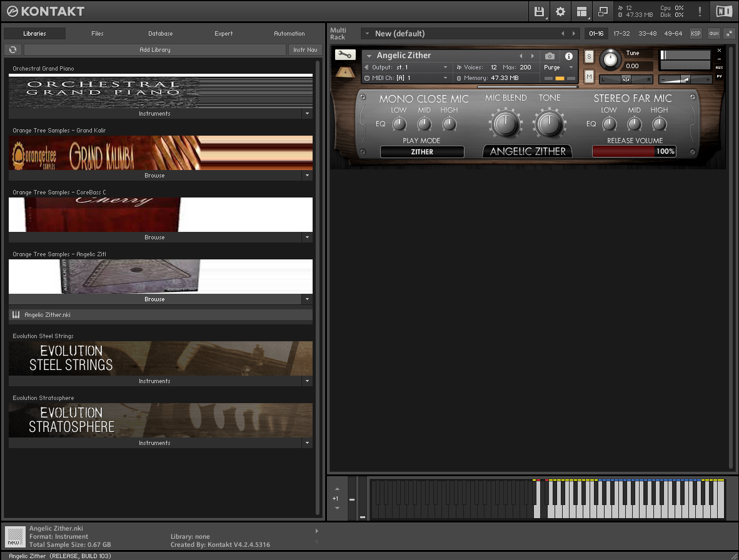Click Browse under CoreBass Cherry
Viewport: 739px width, 560px height.
click(x=154, y=237)
